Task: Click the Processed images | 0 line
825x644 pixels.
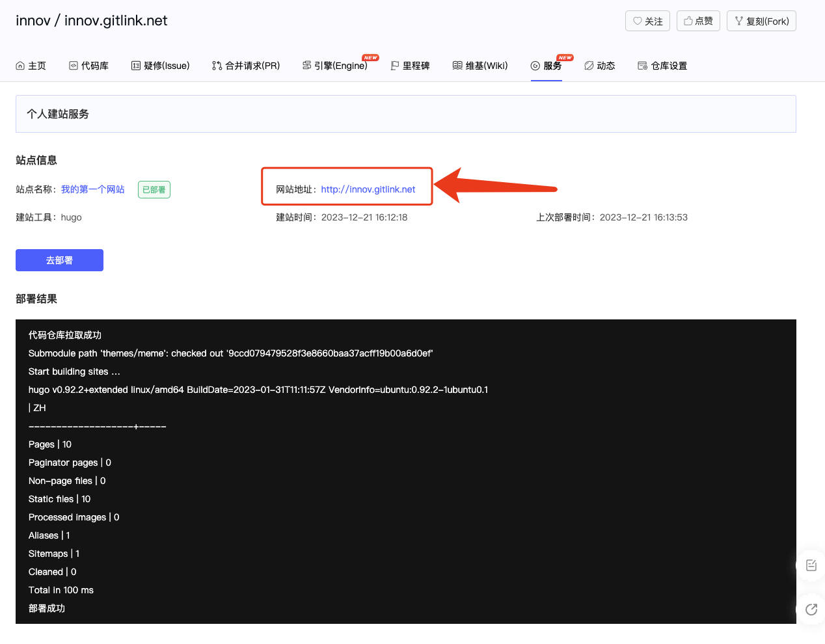Action: pyautogui.click(x=74, y=517)
